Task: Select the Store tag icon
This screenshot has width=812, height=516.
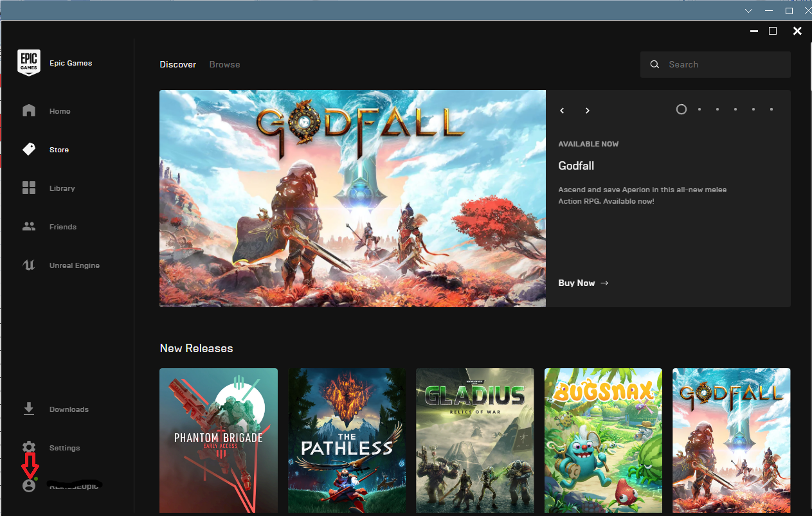Action: click(29, 149)
